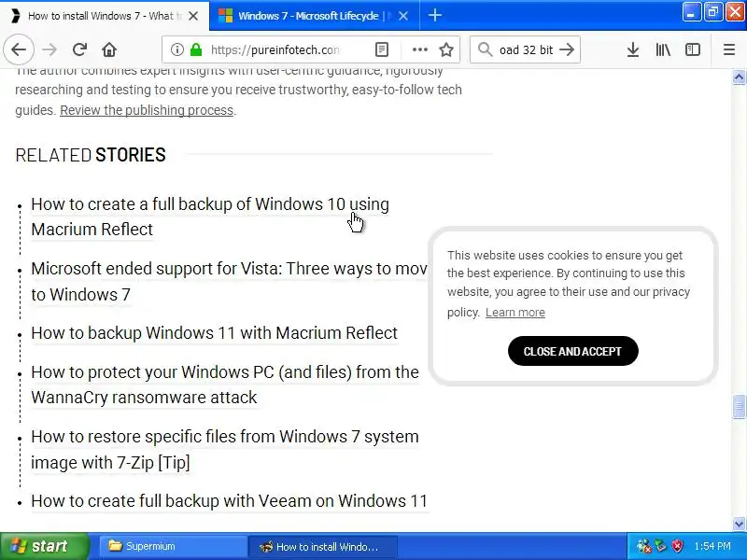Open the browser home page
Image resolution: width=747 pixels, height=560 pixels.
(x=109, y=49)
